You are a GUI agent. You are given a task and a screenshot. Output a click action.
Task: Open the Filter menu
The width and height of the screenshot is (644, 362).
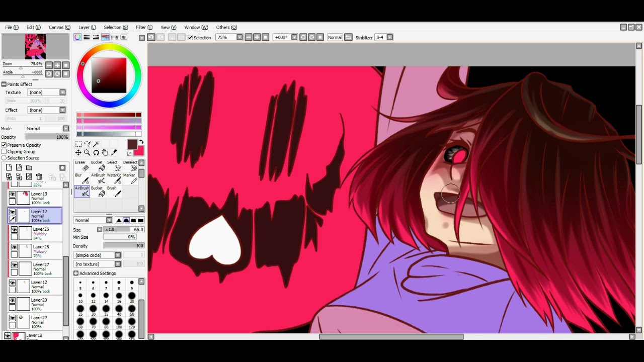click(x=144, y=27)
